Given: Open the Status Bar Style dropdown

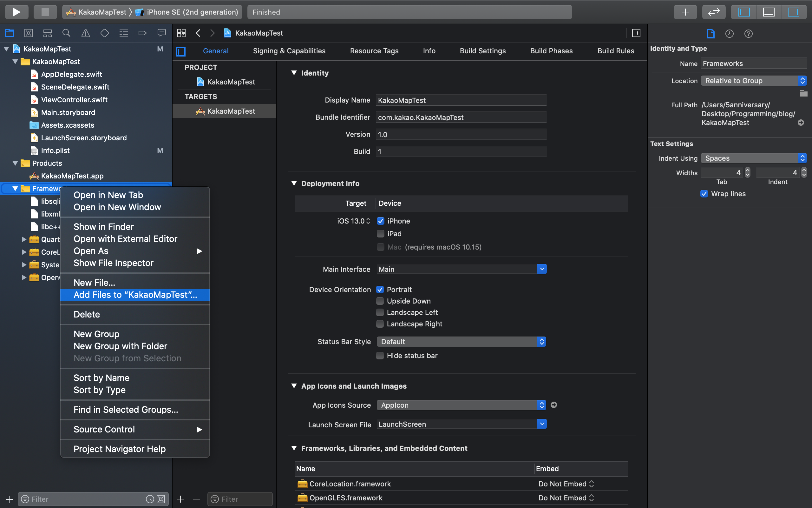Looking at the screenshot, I should coord(462,341).
